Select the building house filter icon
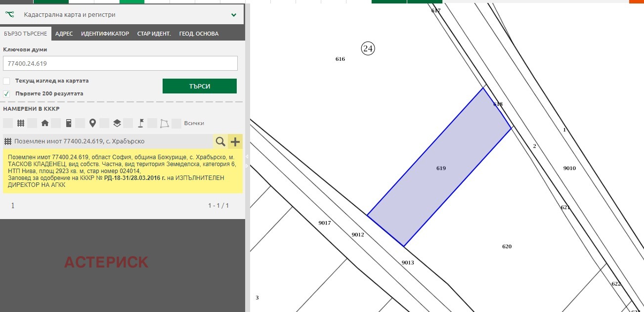This screenshot has height=312, width=644. tap(45, 123)
